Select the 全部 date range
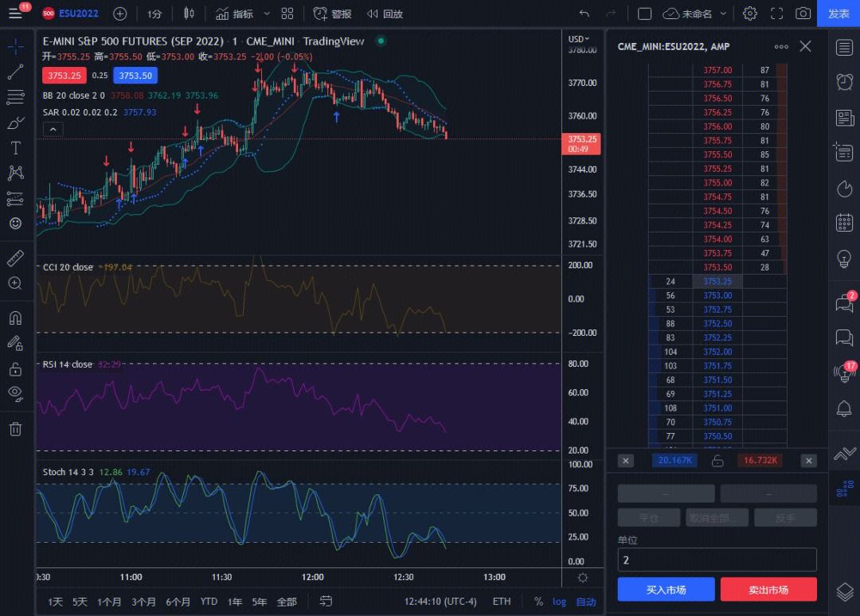 287,602
